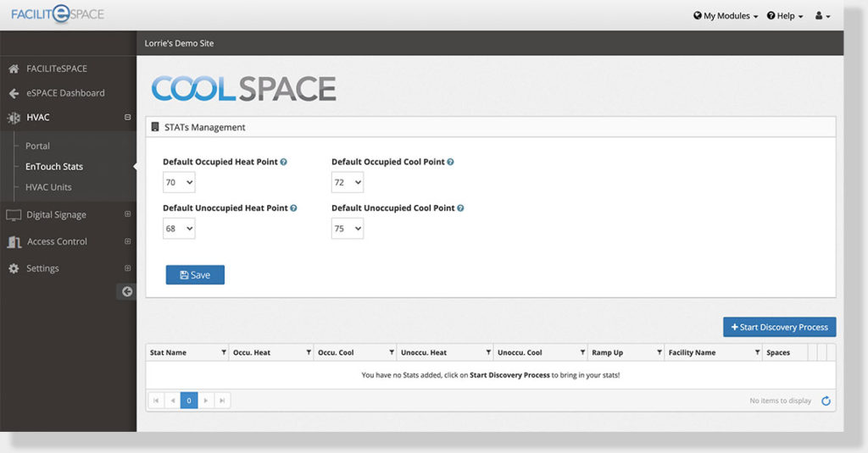This screenshot has width=868, height=453.
Task: Expand Access Control with the plus icon
Action: click(127, 241)
